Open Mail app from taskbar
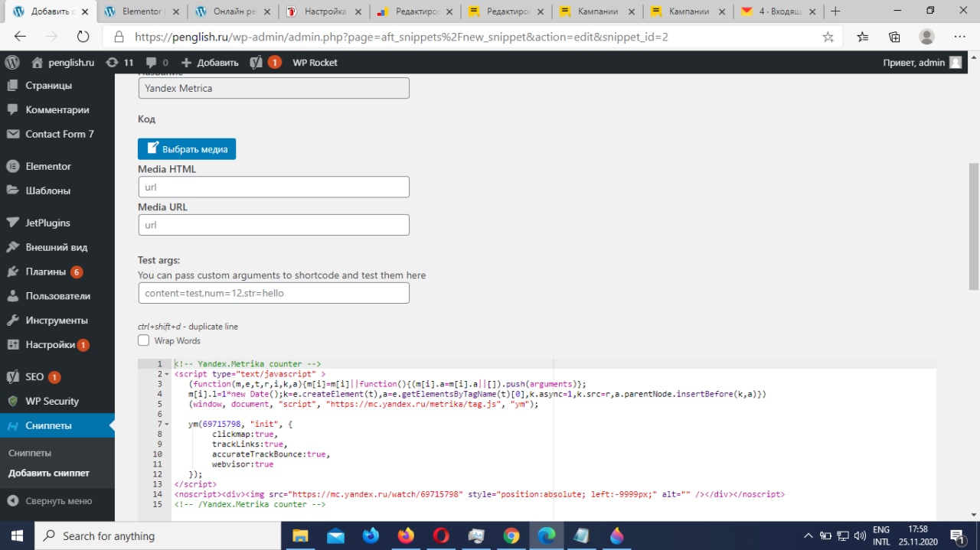 (335, 535)
